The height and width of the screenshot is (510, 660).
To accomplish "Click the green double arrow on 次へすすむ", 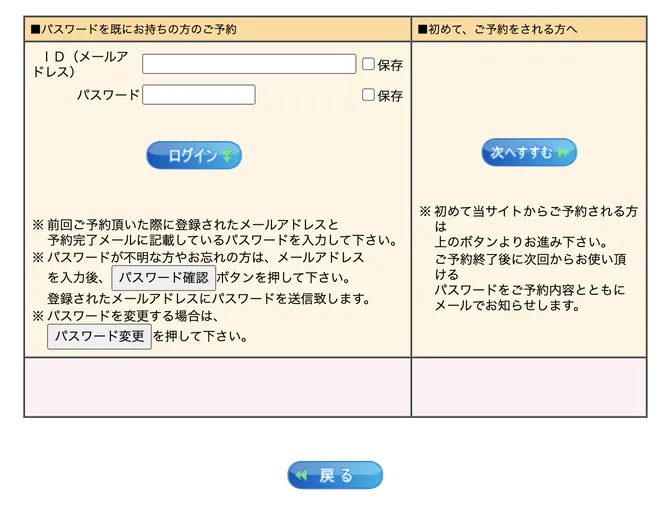I will click(x=562, y=152).
